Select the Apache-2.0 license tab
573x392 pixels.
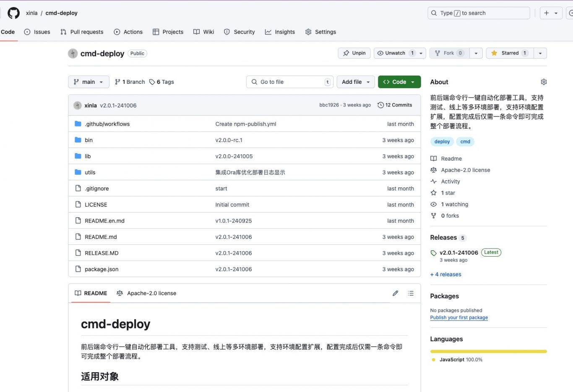146,293
